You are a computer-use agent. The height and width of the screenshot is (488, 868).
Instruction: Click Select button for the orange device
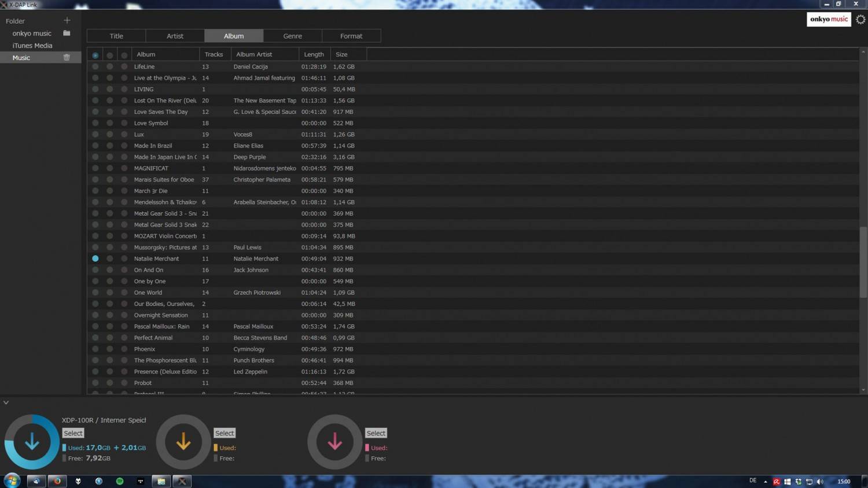(225, 433)
